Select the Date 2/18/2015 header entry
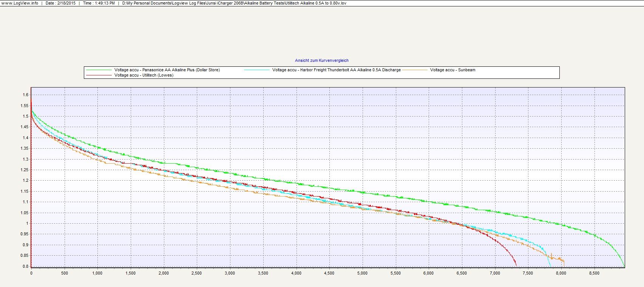 pyautogui.click(x=60, y=3)
